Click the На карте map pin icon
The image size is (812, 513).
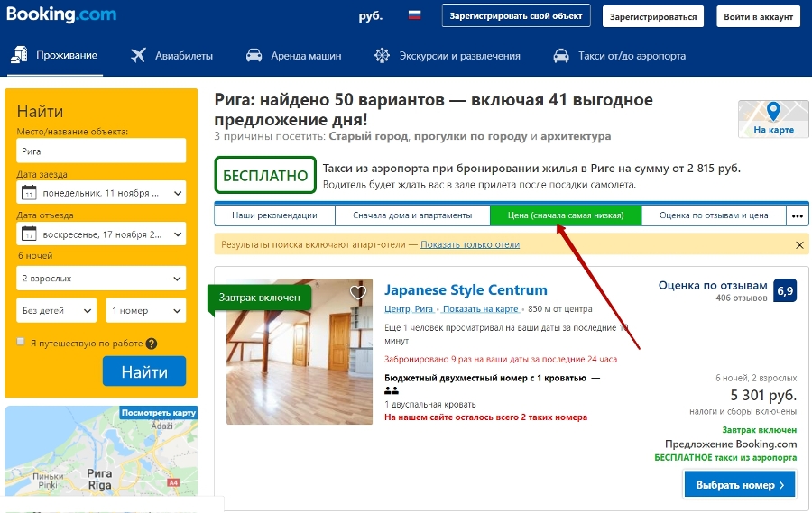tap(773, 111)
